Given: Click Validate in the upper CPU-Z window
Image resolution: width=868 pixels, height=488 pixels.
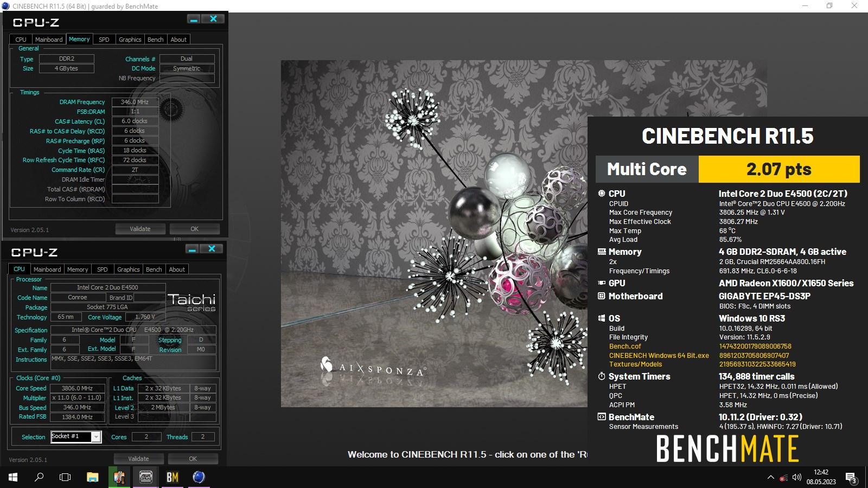Looking at the screenshot, I should [140, 229].
